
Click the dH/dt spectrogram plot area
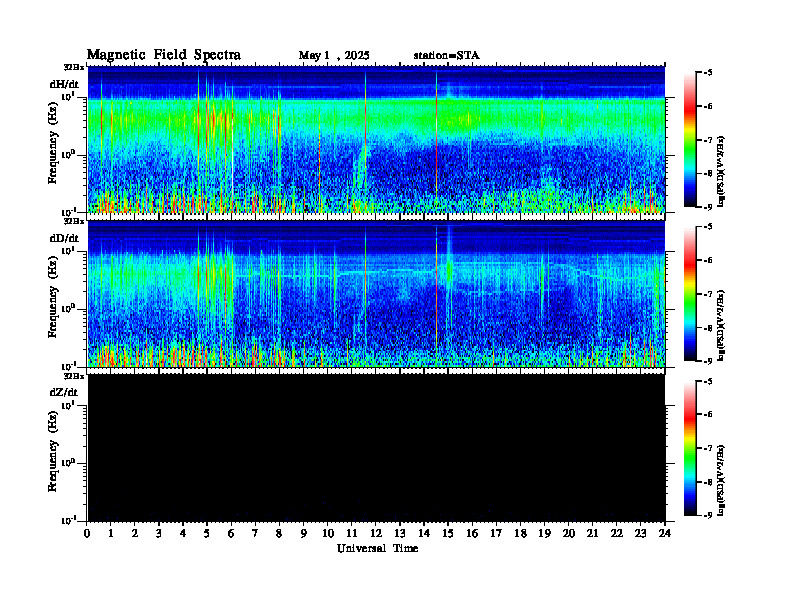[x=376, y=139]
